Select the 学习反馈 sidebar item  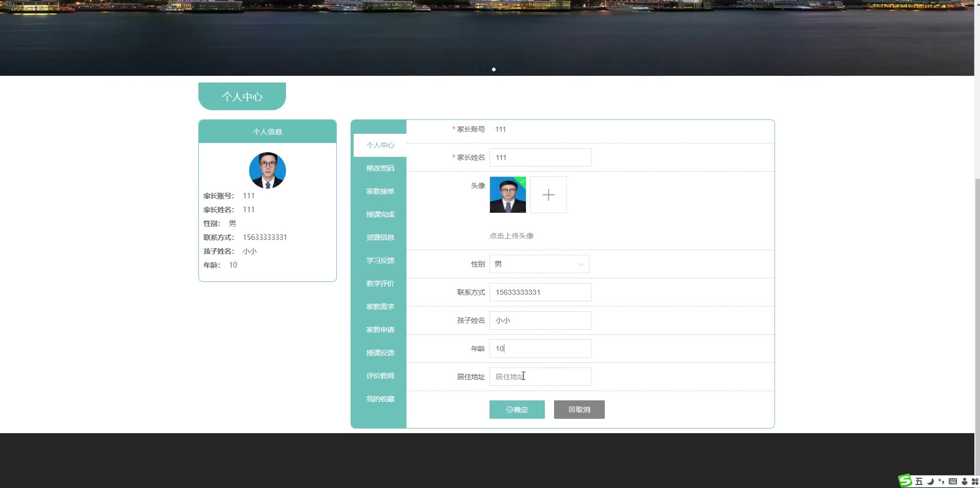click(380, 260)
